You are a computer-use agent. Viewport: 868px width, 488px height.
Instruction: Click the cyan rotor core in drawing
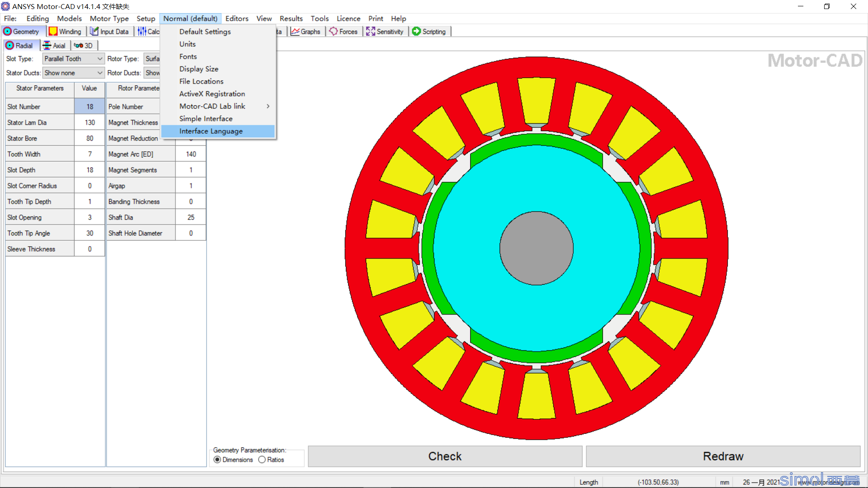[x=536, y=181]
